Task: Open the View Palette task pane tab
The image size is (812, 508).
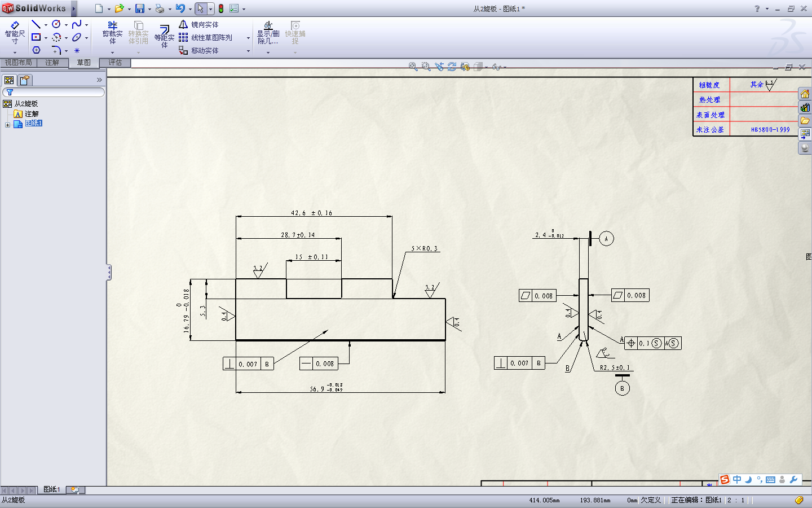Action: (805, 134)
